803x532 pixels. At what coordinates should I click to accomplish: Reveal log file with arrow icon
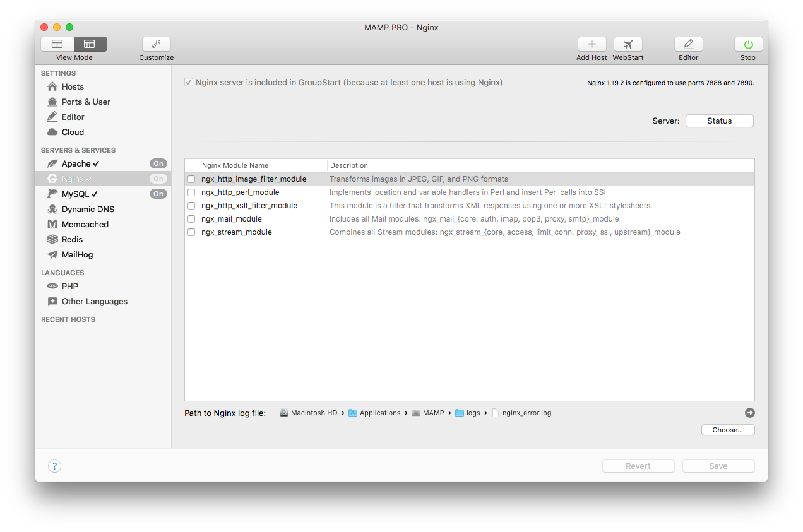[749, 413]
